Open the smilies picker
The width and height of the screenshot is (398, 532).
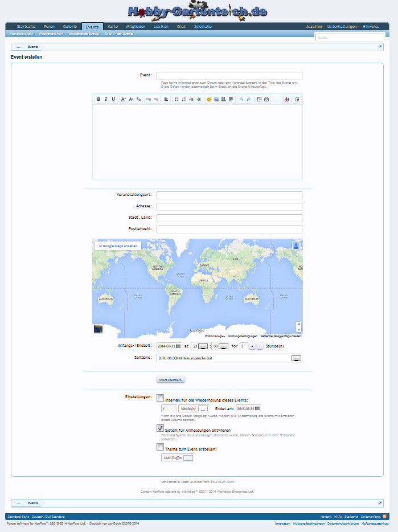click(x=208, y=100)
